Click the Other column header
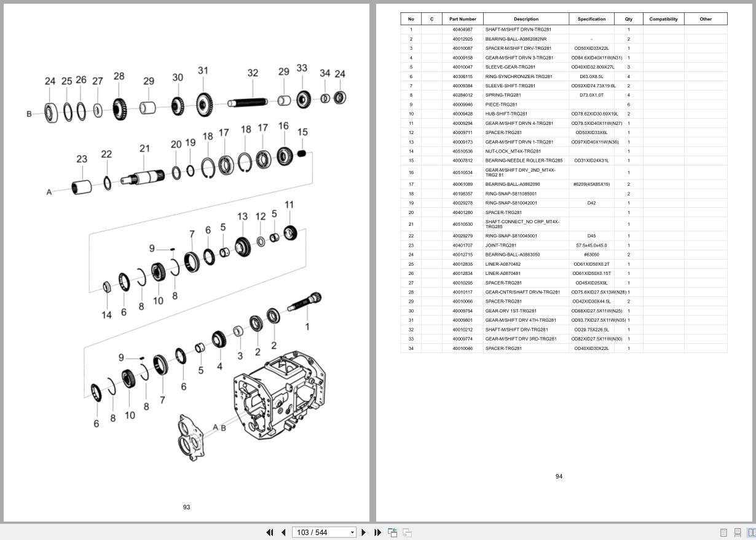The image size is (756, 540). 706,19
